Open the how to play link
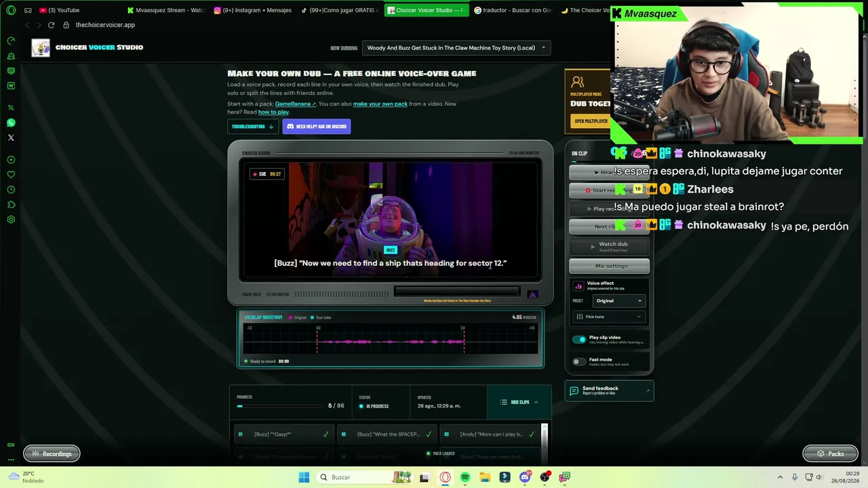This screenshot has width=868, height=488. tap(273, 113)
